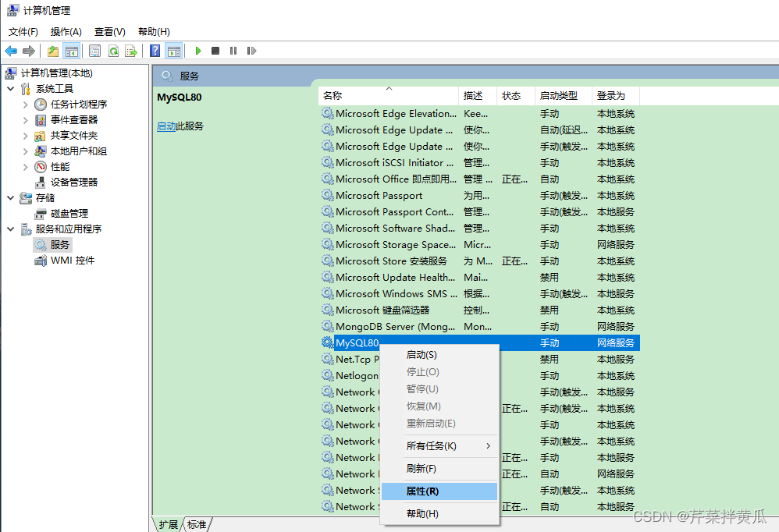Toggle the Show/Hide Action Pane icon
779x532 pixels.
[174, 51]
